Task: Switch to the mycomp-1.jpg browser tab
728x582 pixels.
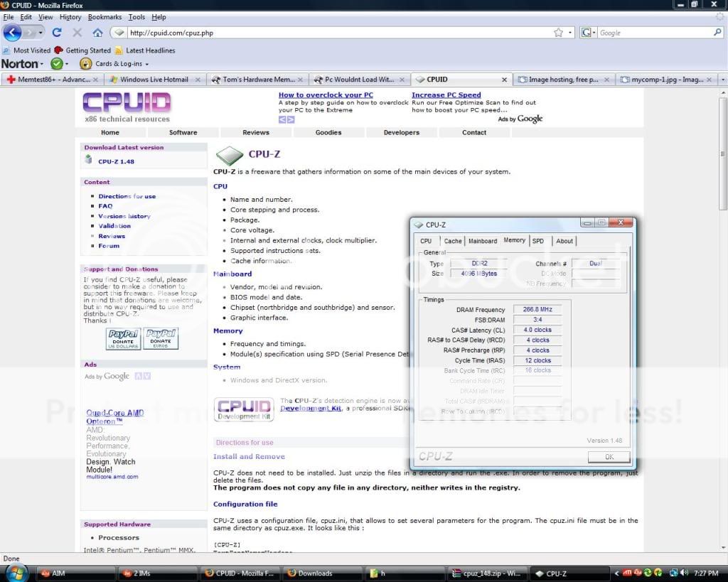Action: pos(667,80)
